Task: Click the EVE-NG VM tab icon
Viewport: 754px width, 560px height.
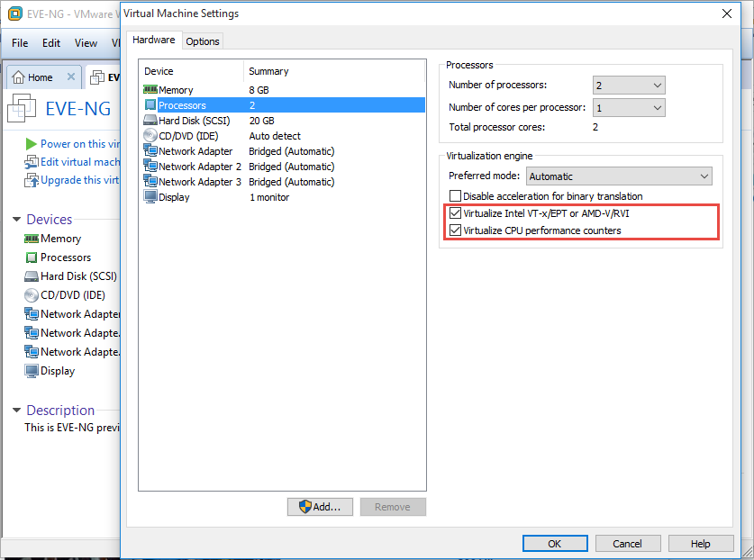Action: tap(97, 77)
